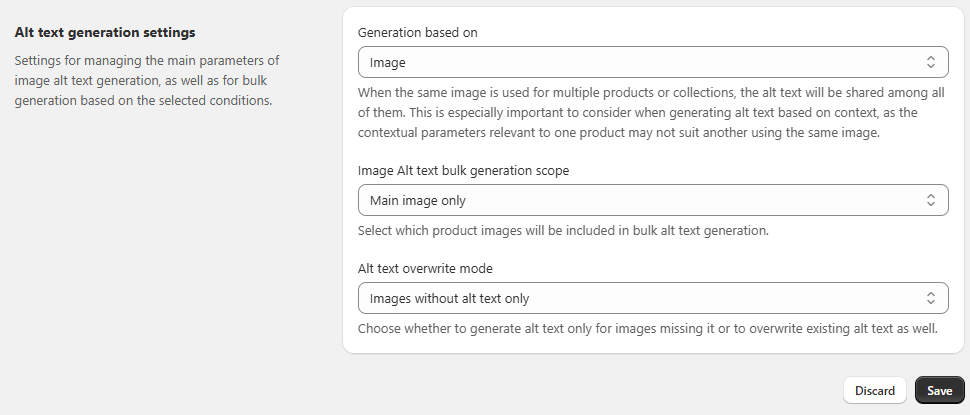Expand the Image Alt text bulk generation scope dropdown
Screen dimensions: 970x415
[652, 200]
